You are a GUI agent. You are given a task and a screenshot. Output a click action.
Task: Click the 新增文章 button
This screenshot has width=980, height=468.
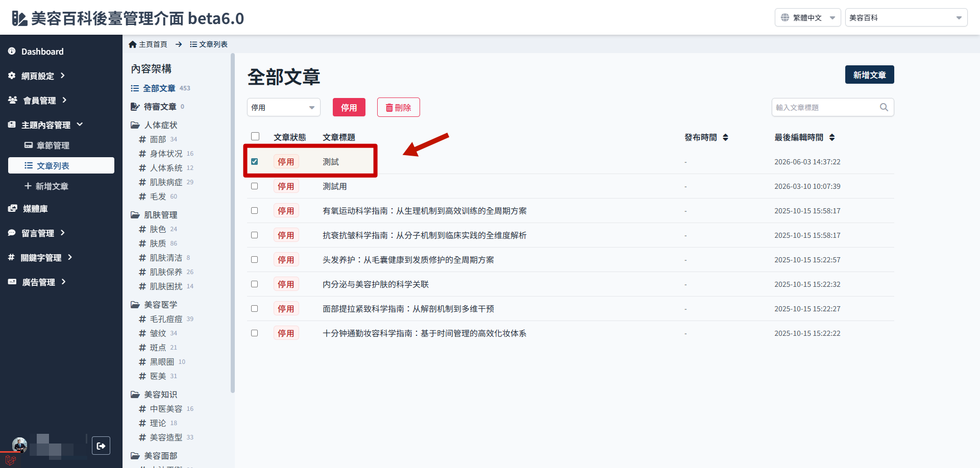click(x=869, y=75)
